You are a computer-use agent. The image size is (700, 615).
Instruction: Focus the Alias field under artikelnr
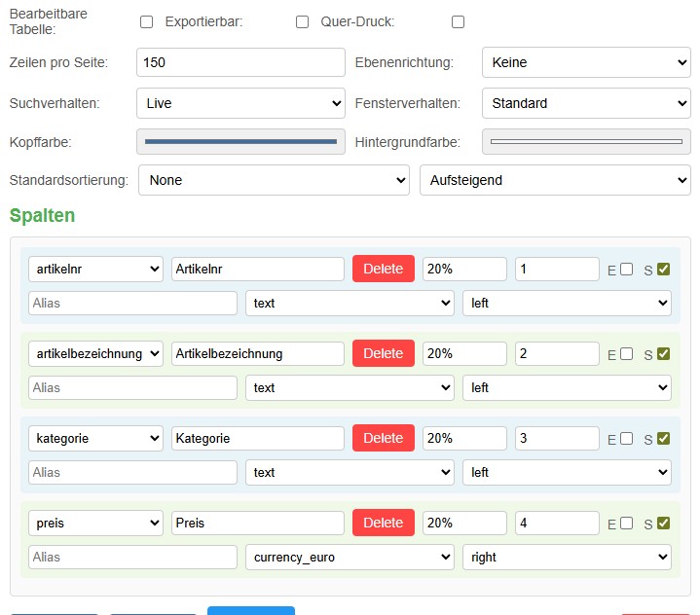[132, 304]
